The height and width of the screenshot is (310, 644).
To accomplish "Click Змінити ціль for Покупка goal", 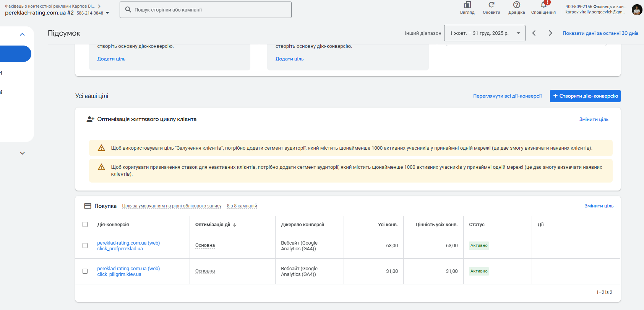I will click(x=599, y=206).
